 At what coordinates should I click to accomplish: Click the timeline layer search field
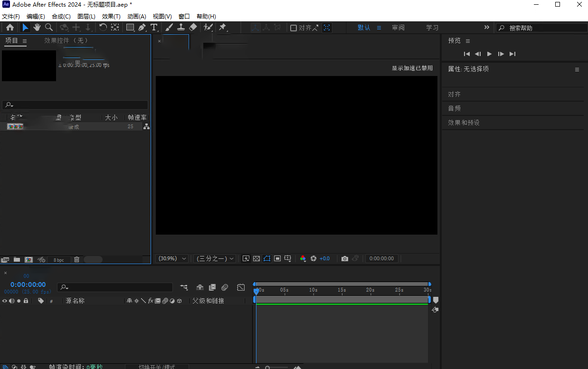pos(115,287)
